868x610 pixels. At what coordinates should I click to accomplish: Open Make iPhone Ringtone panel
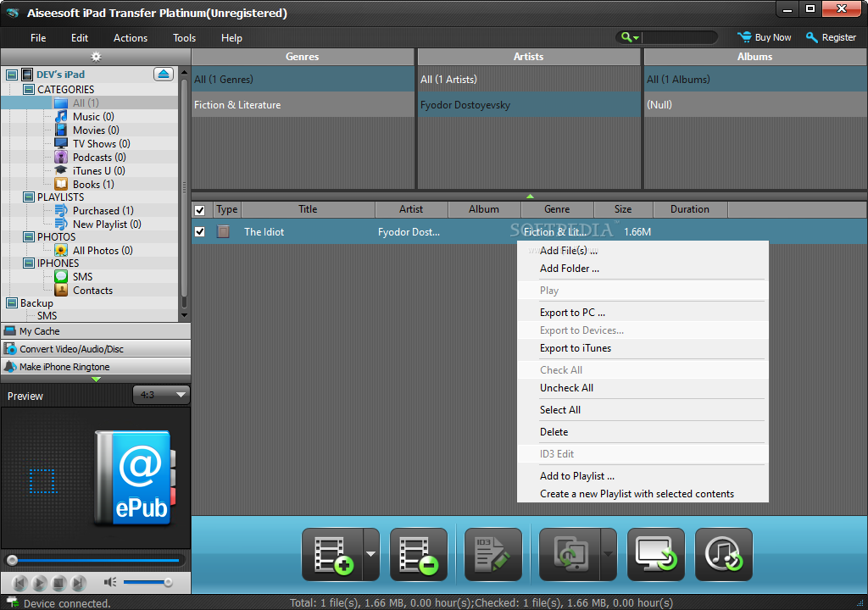click(x=96, y=367)
